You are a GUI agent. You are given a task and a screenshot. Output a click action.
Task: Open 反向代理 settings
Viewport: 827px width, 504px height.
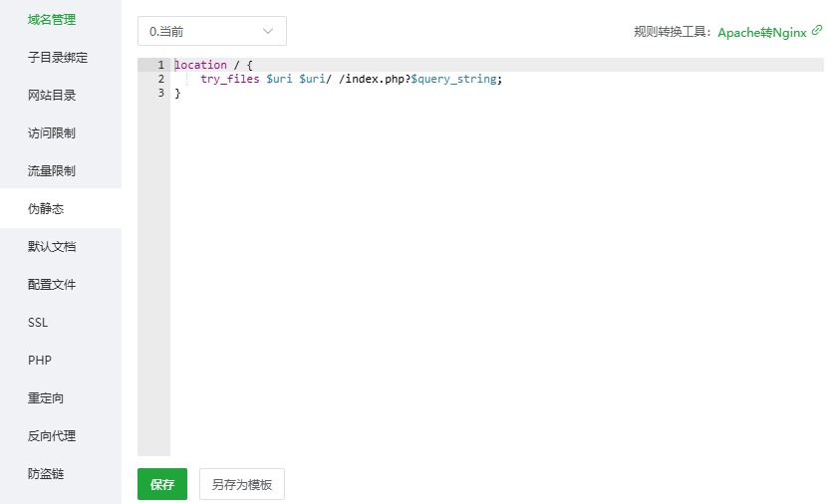52,435
